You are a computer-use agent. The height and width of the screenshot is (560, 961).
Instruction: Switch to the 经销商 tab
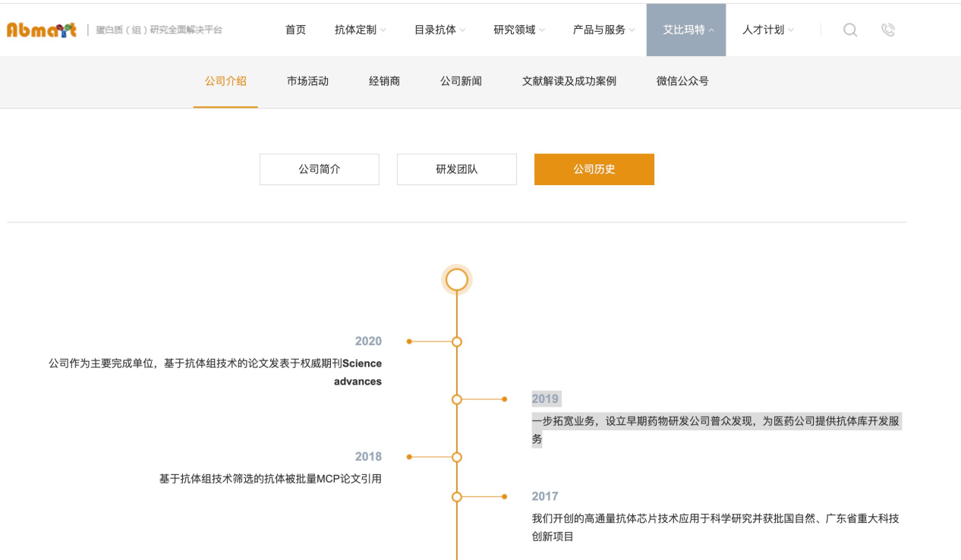pos(384,81)
